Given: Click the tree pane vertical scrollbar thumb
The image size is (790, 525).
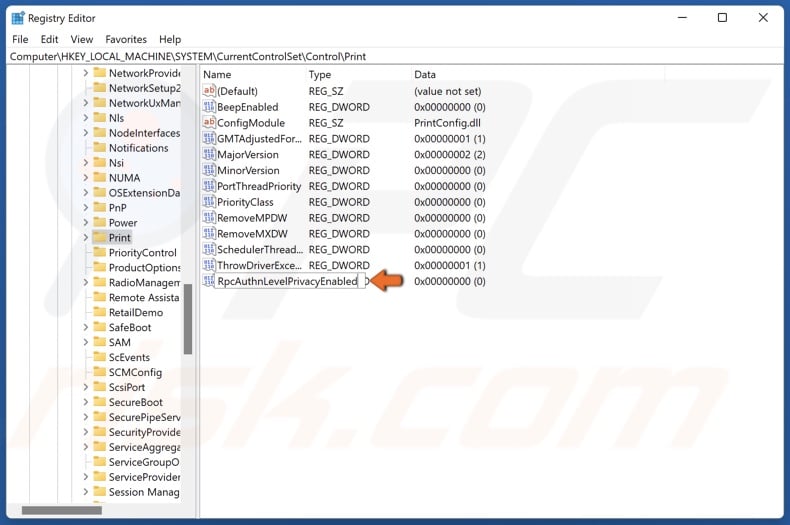Looking at the screenshot, I should tap(188, 319).
